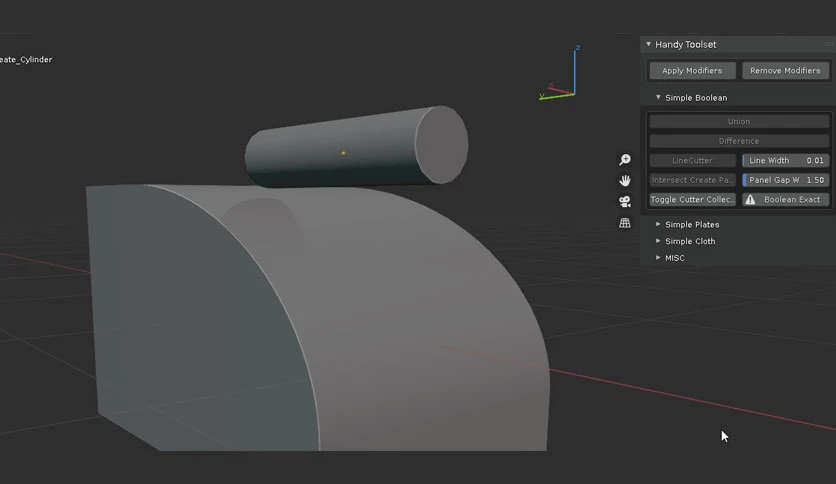Toggle the Boolean Exact option
The height and width of the screenshot is (484, 836).
point(786,199)
